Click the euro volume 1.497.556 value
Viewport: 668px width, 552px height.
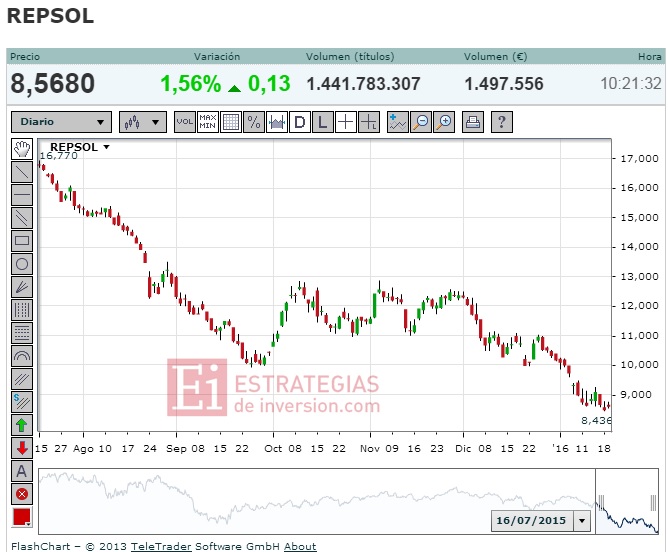pos(504,84)
